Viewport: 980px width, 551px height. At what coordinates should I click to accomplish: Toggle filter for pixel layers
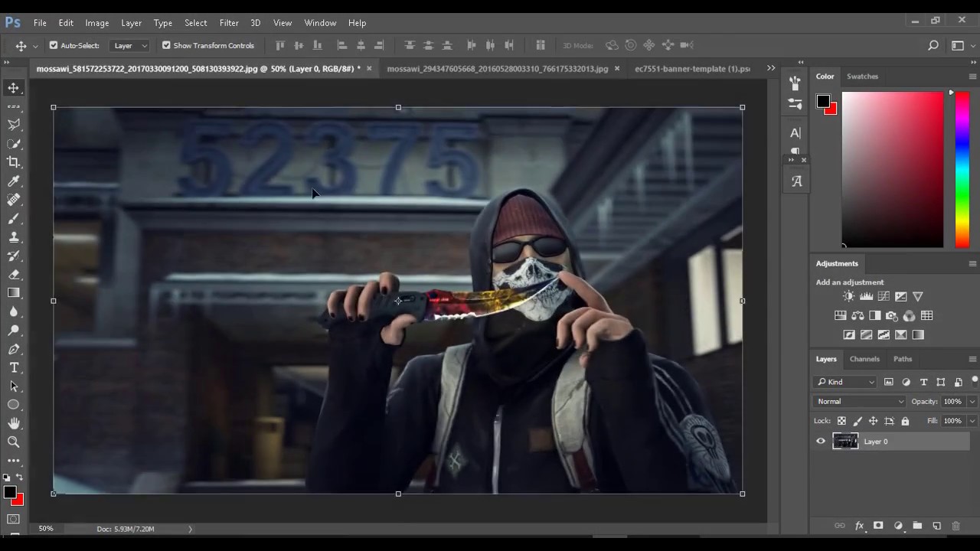[x=889, y=382]
